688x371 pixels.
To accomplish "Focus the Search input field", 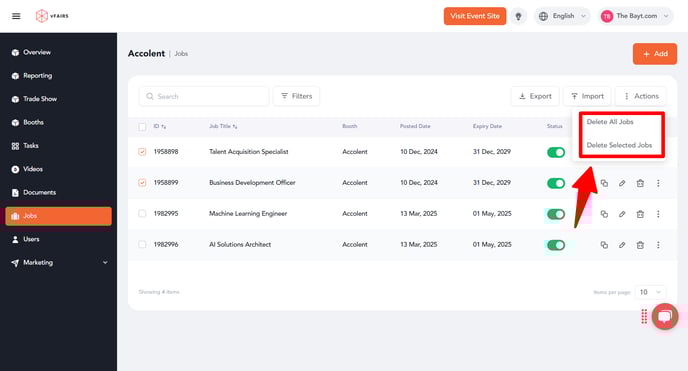I will [204, 96].
